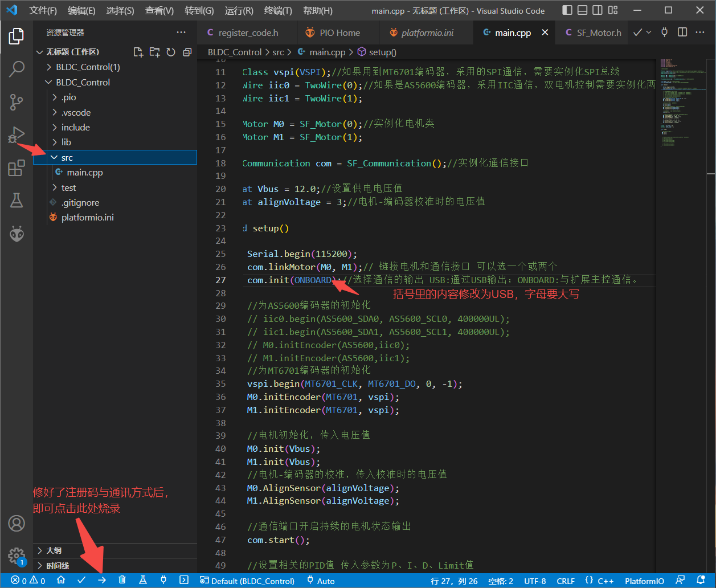
Task: Open the 终端(T) menu
Action: 278,10
